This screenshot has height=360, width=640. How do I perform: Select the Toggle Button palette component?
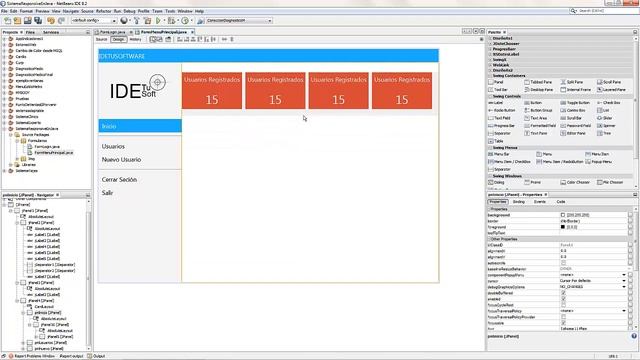click(x=575, y=103)
